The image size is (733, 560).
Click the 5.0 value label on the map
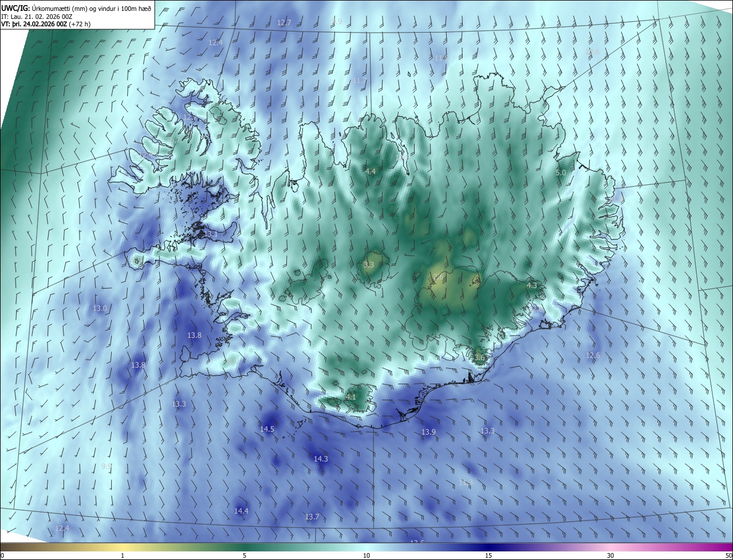click(561, 172)
